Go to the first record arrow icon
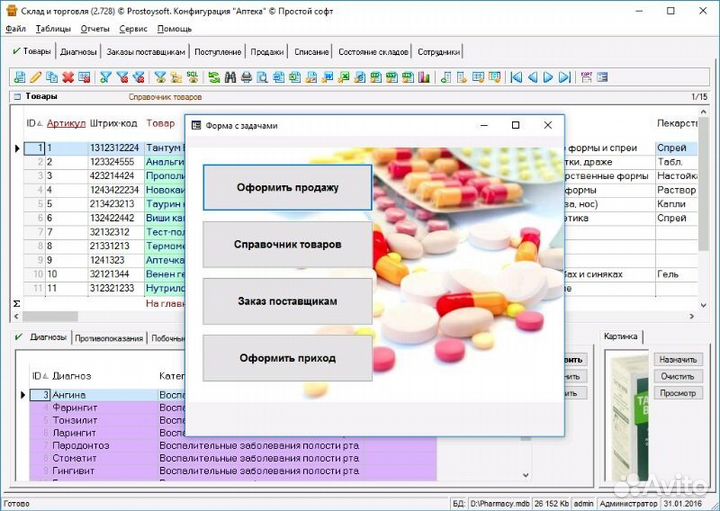Screen dimensions: 720x511 (518, 77)
